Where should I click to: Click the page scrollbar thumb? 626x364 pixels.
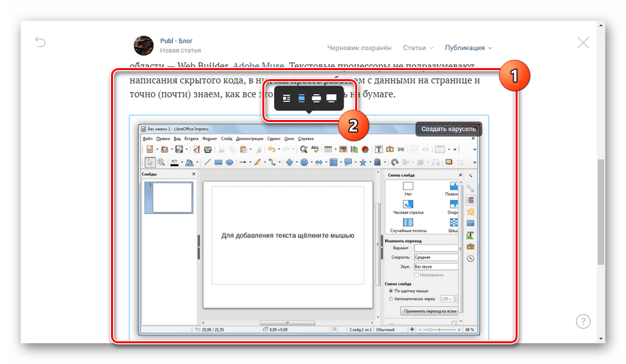click(601, 212)
